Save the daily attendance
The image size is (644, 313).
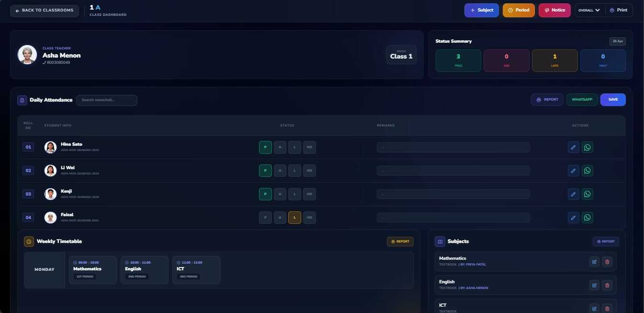pyautogui.click(x=613, y=100)
